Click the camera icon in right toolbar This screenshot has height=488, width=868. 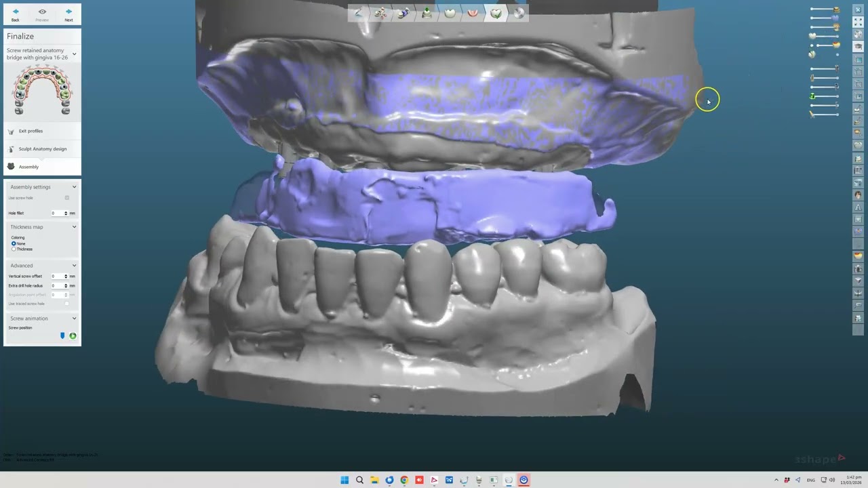tap(858, 268)
